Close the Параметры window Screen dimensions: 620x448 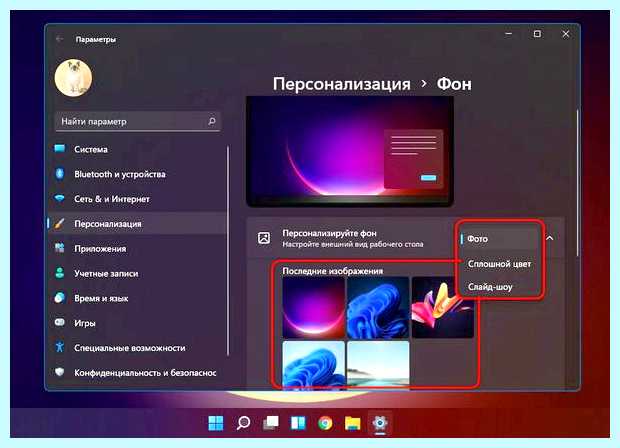(x=566, y=34)
